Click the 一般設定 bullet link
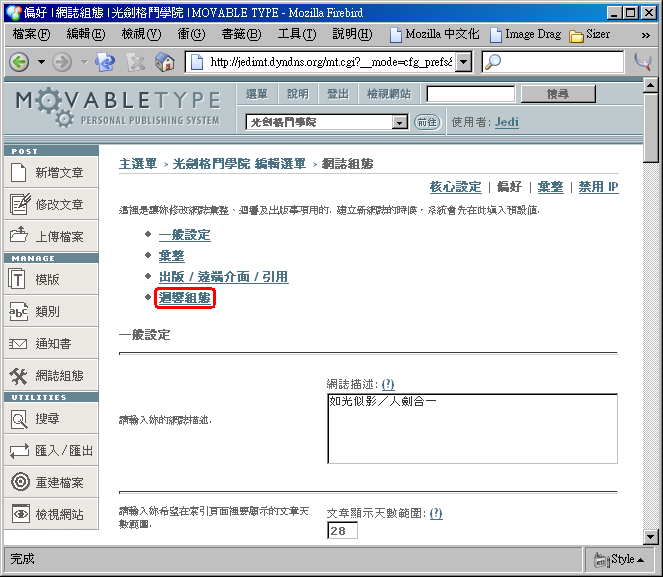Viewport: 663px width, 577px height. click(x=184, y=235)
